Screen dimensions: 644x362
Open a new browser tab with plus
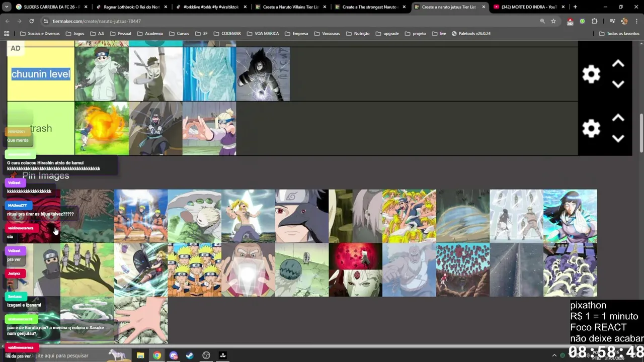pos(575,7)
